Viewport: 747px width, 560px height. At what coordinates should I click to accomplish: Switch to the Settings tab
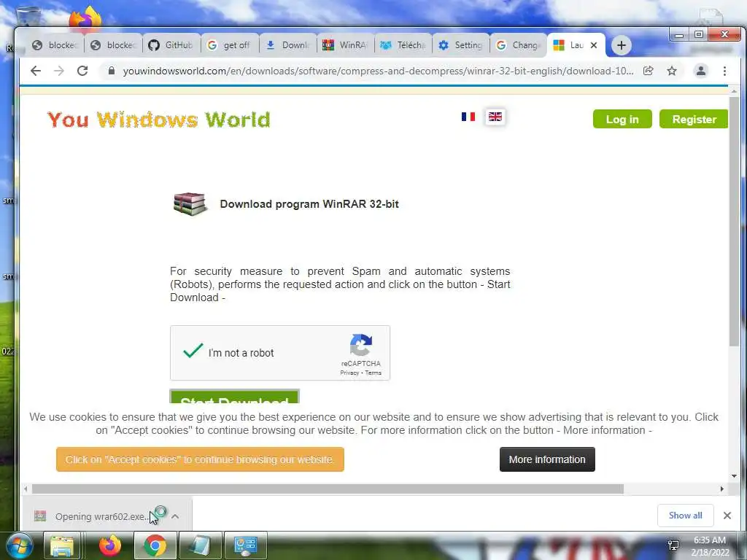tap(461, 45)
